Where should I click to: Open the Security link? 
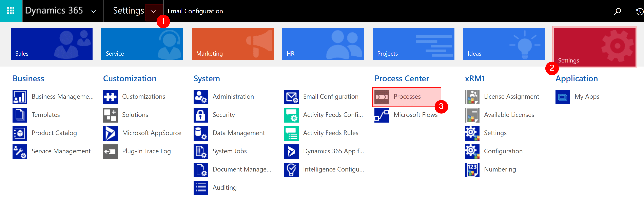tap(224, 115)
